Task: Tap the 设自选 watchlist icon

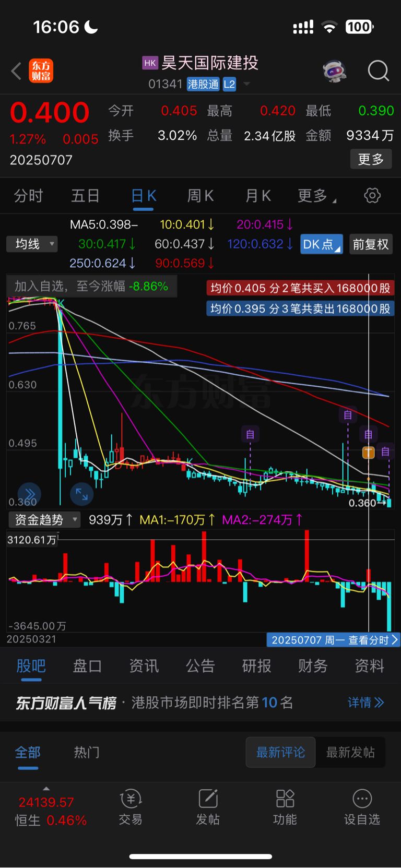Action: pyautogui.click(x=362, y=807)
